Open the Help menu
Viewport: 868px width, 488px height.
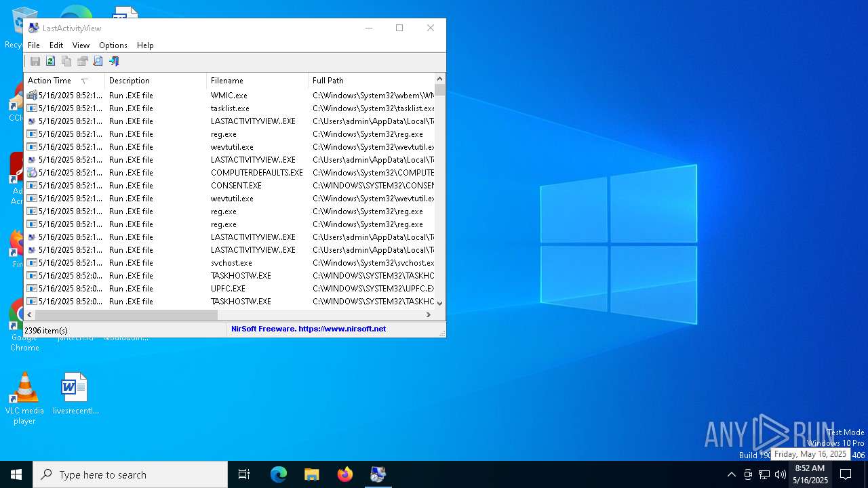(x=145, y=45)
